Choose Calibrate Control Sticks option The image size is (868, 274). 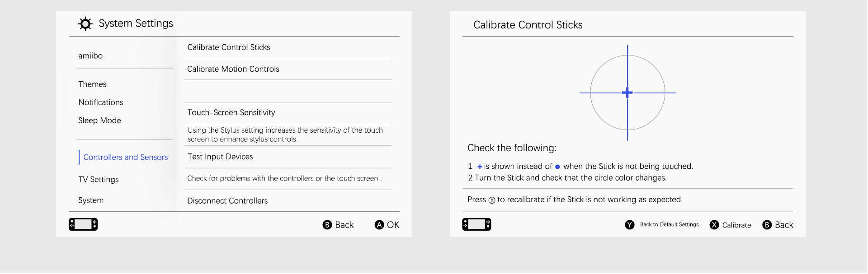pyautogui.click(x=288, y=47)
